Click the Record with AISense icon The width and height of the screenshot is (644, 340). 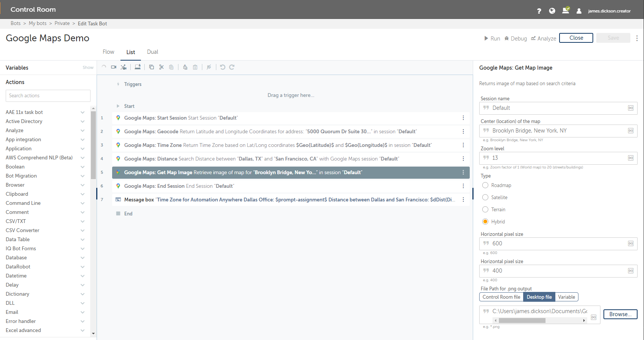[123, 67]
